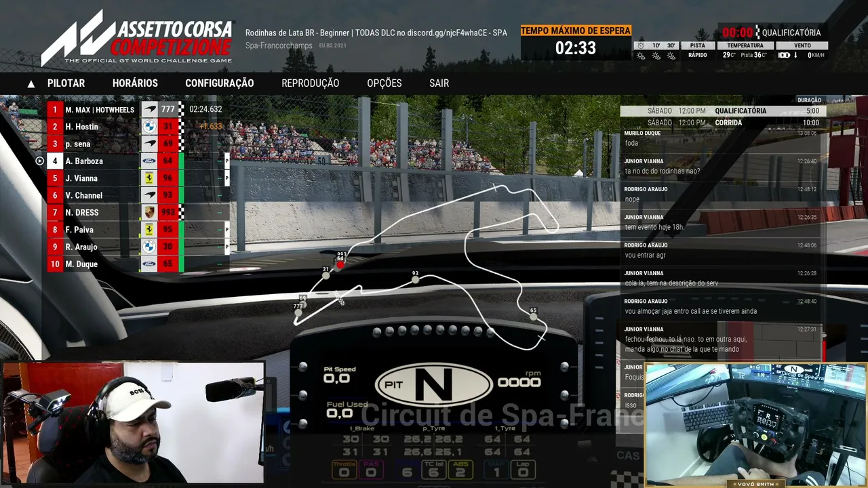Click the weather icon under the 10' forecast

click(x=656, y=56)
